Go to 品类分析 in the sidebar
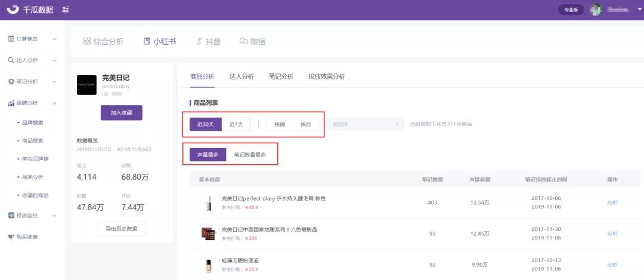The image size is (644, 280). tap(32, 177)
